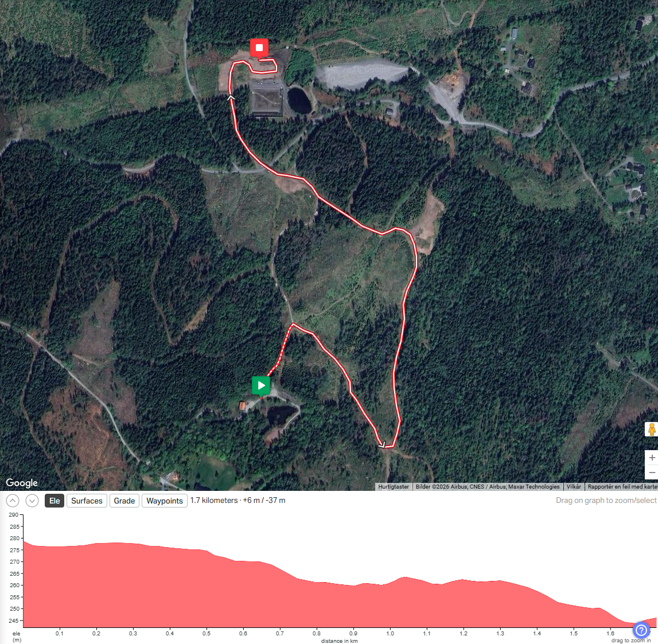Open the Vilkår terms link
This screenshot has height=644, width=658.
[x=574, y=487]
